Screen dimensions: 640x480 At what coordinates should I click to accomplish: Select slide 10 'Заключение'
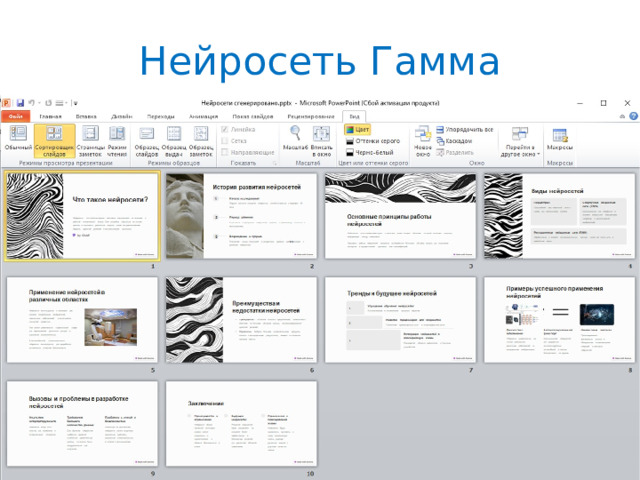click(241, 424)
